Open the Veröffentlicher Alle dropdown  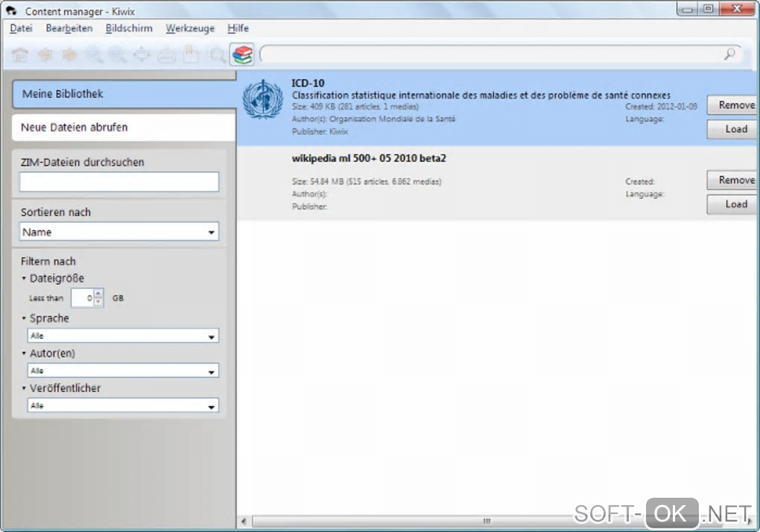pos(123,405)
